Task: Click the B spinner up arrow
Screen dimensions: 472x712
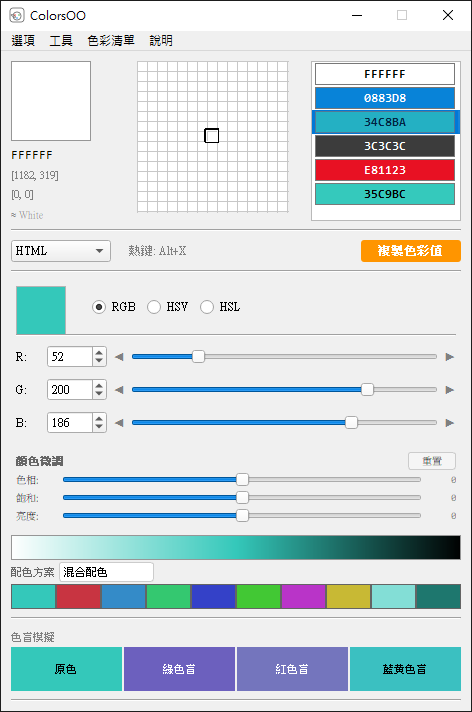Action: pyautogui.click(x=99, y=418)
